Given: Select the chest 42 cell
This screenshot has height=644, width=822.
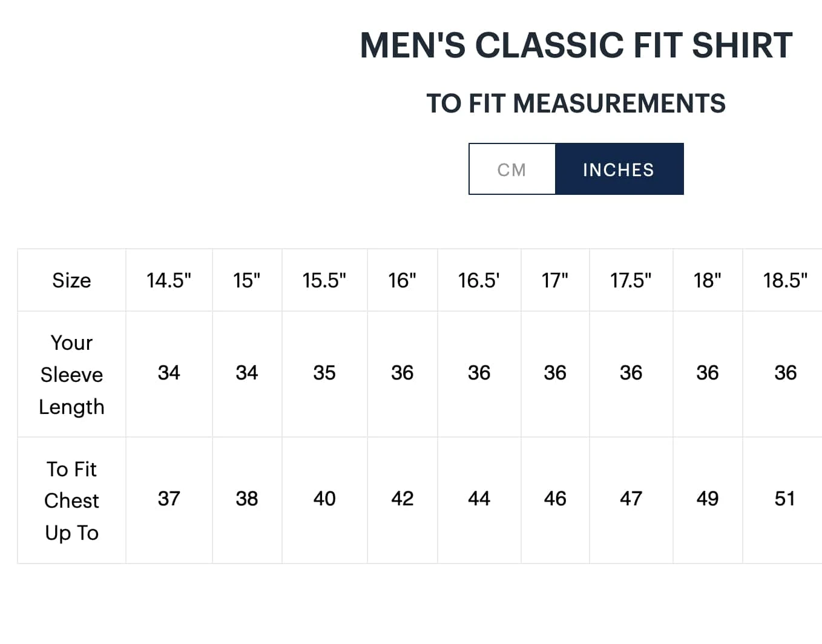Looking at the screenshot, I should [x=402, y=499].
